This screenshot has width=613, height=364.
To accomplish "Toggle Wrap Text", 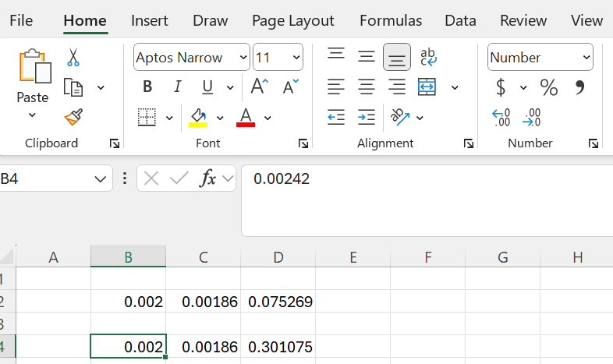I will pos(427,57).
